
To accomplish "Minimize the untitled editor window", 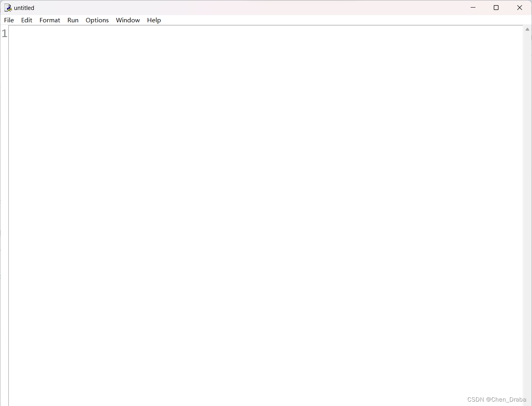I will point(473,8).
